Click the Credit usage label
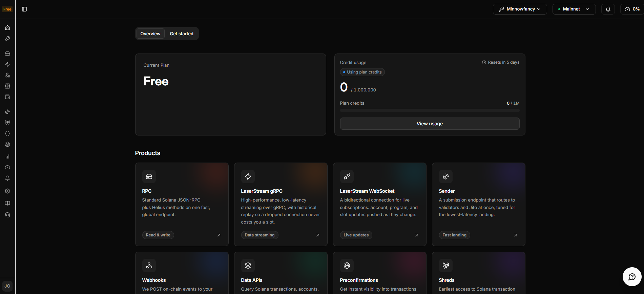Image resolution: width=644 pixels, height=294 pixels. click(x=353, y=62)
